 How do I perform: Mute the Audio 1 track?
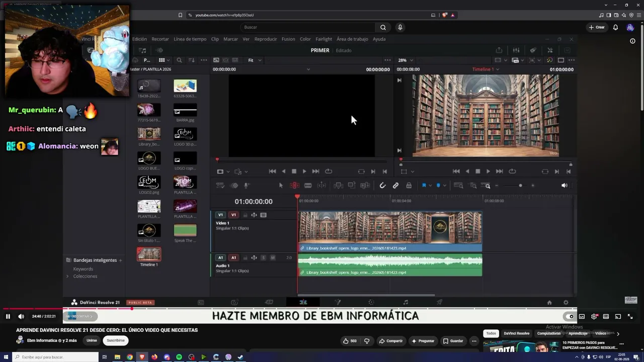coord(273,258)
